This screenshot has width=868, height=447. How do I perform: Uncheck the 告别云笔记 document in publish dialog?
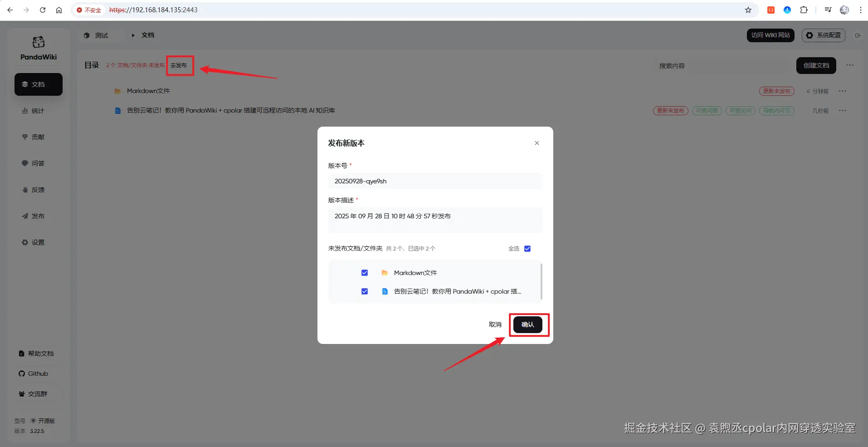point(365,291)
